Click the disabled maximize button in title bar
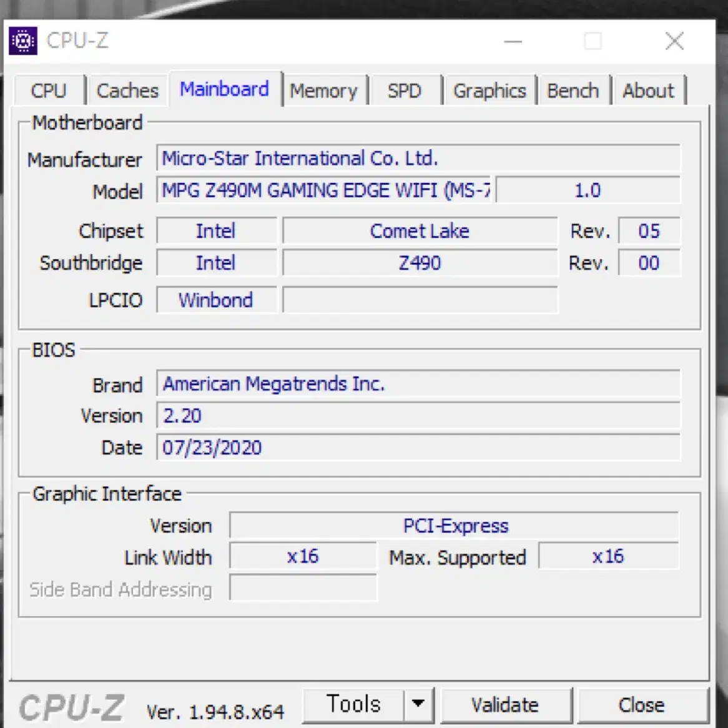The image size is (728, 728). point(593,41)
